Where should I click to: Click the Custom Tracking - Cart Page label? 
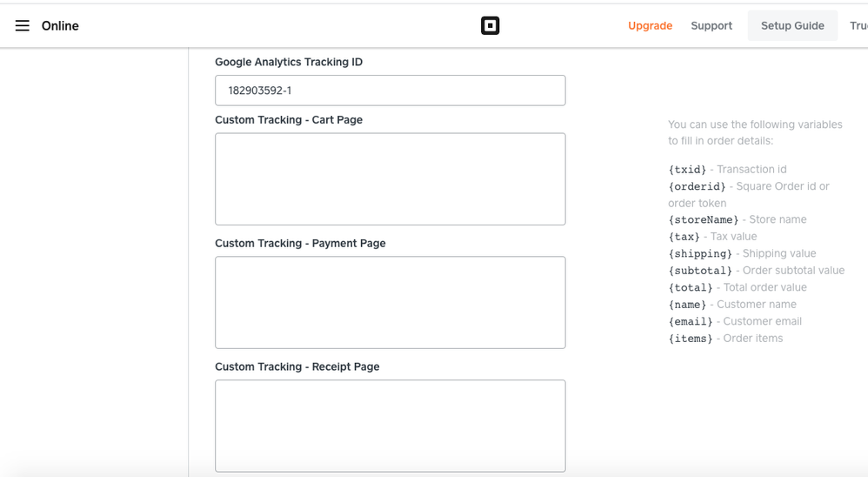[x=289, y=120]
